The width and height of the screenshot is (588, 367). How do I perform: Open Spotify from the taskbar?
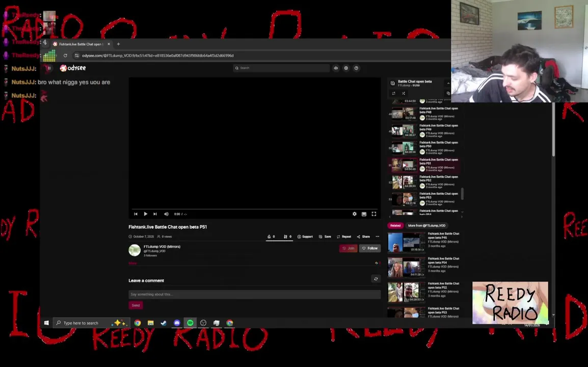190,323
